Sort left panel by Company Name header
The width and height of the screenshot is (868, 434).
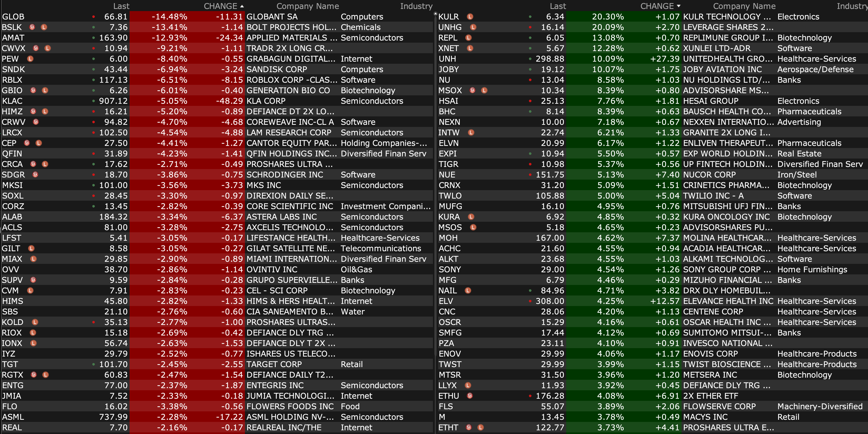[x=307, y=6]
